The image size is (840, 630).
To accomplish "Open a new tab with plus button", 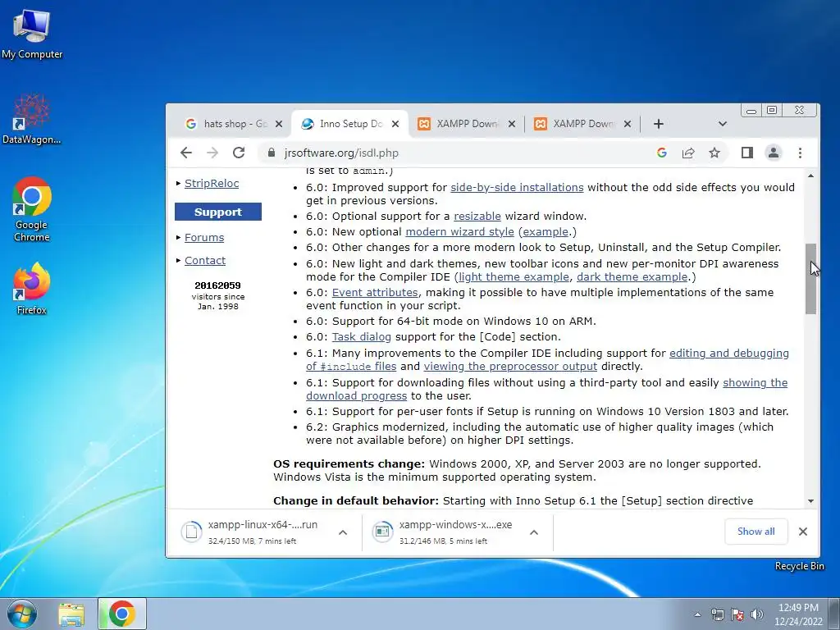I will pos(659,124).
